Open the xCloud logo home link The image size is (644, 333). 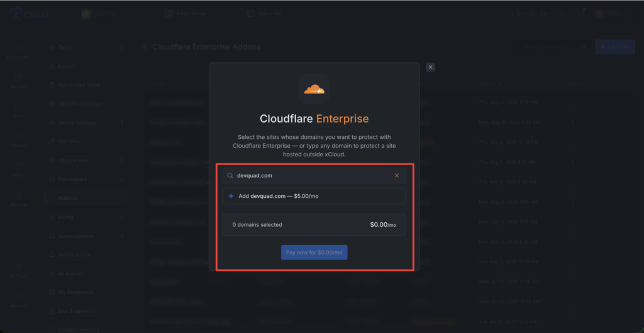click(29, 14)
